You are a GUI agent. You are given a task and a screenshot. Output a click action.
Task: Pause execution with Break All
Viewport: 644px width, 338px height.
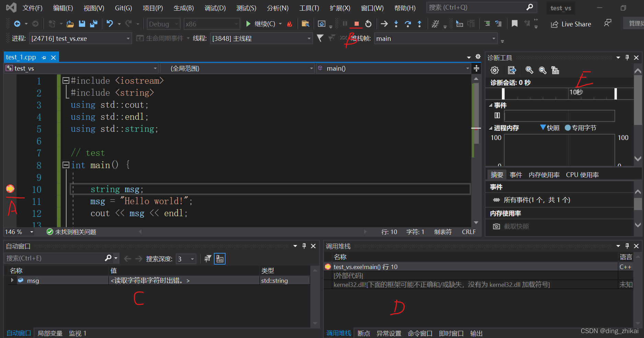(x=345, y=24)
